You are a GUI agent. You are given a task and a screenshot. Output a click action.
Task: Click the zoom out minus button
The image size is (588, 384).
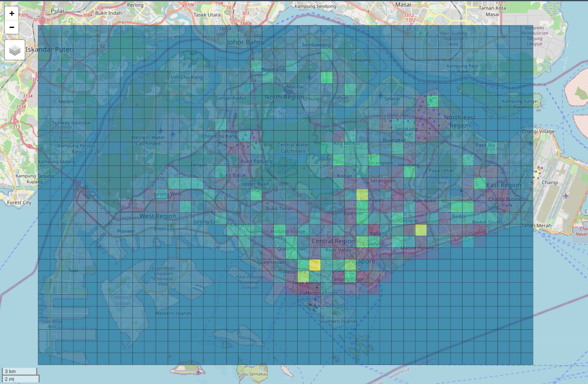pos(12,27)
